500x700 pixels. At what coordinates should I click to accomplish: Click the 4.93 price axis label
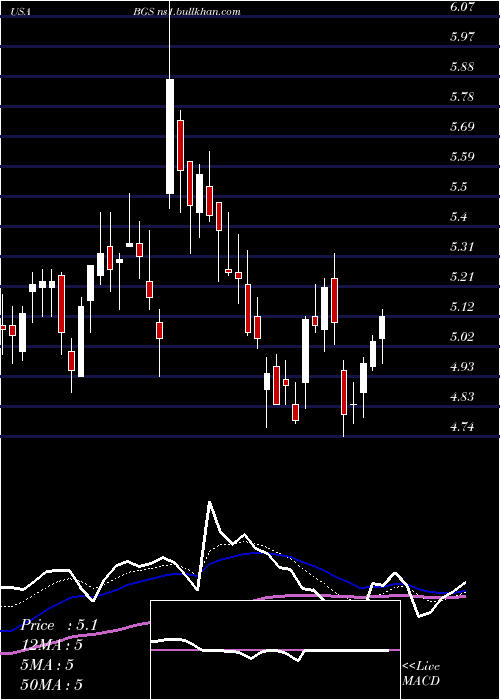pos(461,367)
